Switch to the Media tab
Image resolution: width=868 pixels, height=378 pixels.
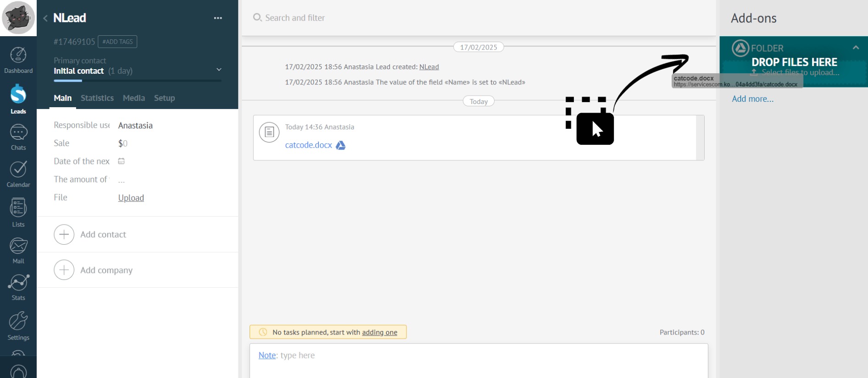(134, 98)
